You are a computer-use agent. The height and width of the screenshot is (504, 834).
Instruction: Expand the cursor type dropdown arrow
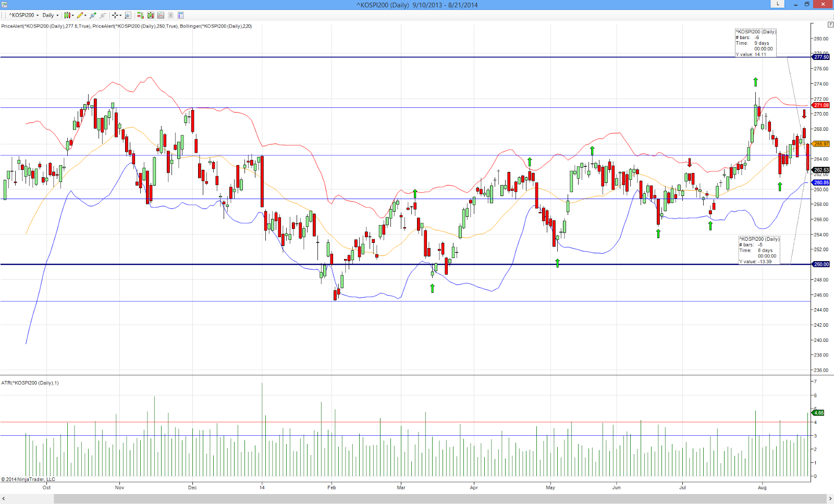point(120,15)
